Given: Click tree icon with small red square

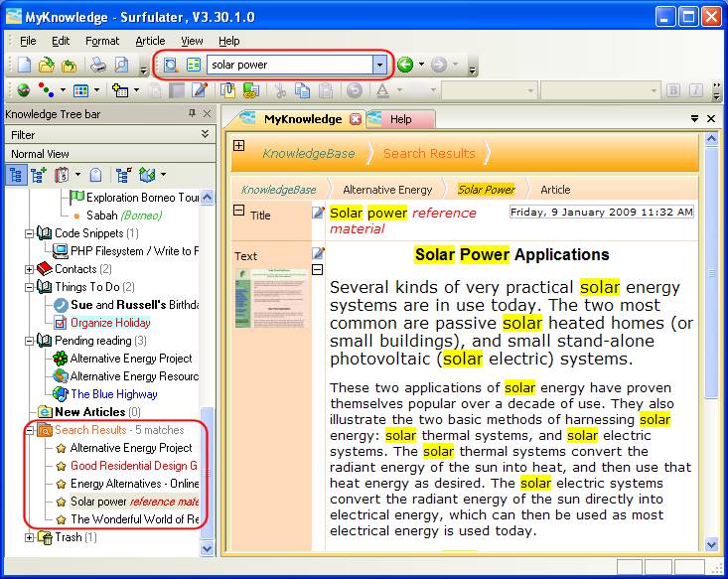Looking at the screenshot, I should [123, 175].
